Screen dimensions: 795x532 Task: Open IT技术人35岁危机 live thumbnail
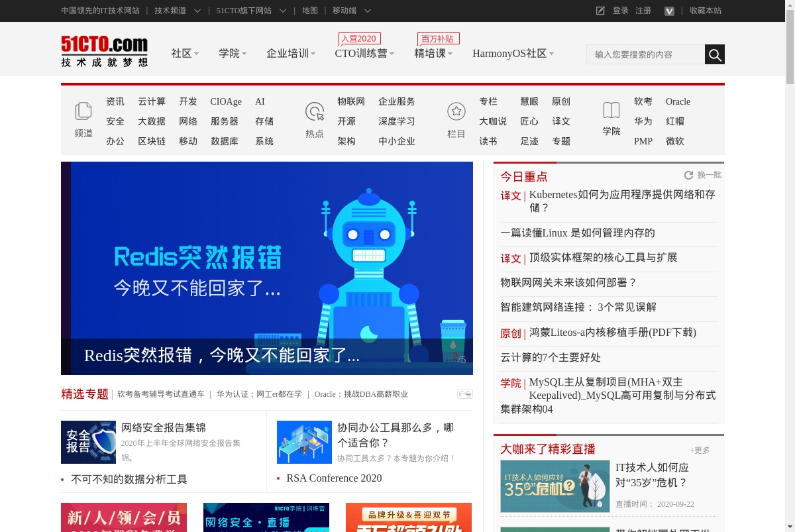click(555, 486)
